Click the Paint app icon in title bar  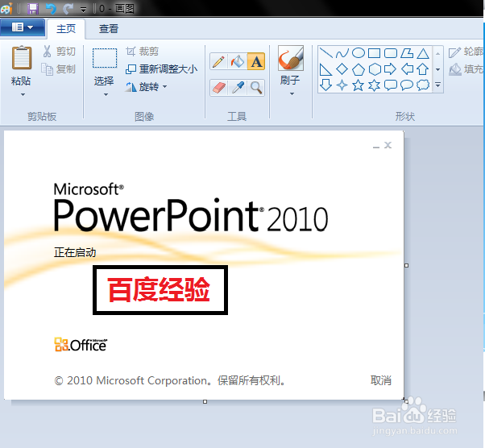6,8
